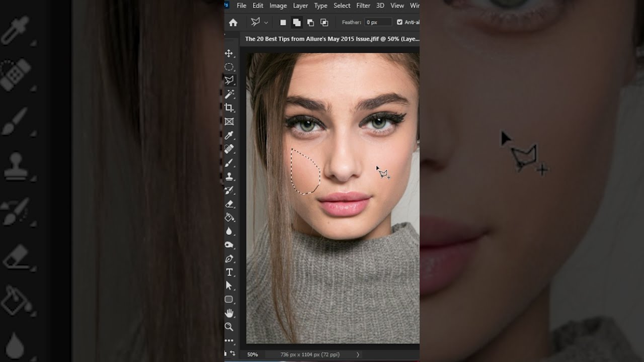Screen dimensions: 644x362
Task: Open the View menu
Action: [x=397, y=6]
